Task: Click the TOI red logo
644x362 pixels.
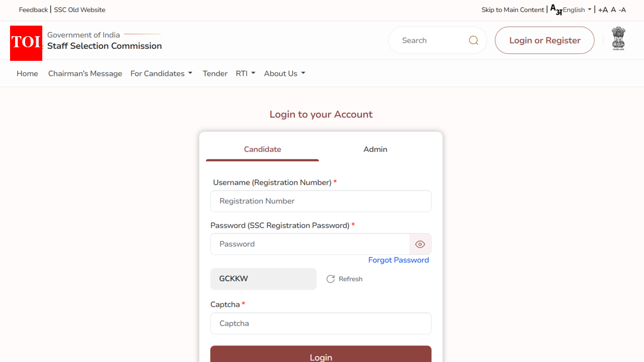Action: point(26,43)
